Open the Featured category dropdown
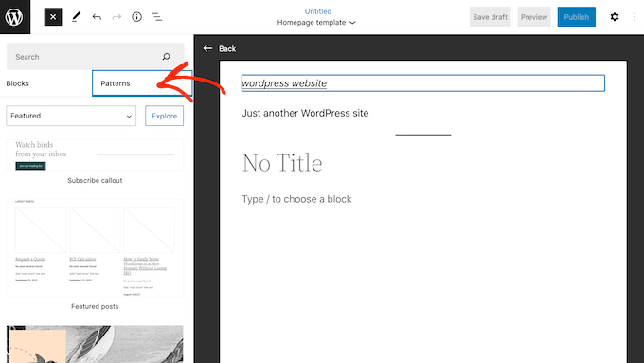Screen dimensions: 644x363 click(71, 116)
